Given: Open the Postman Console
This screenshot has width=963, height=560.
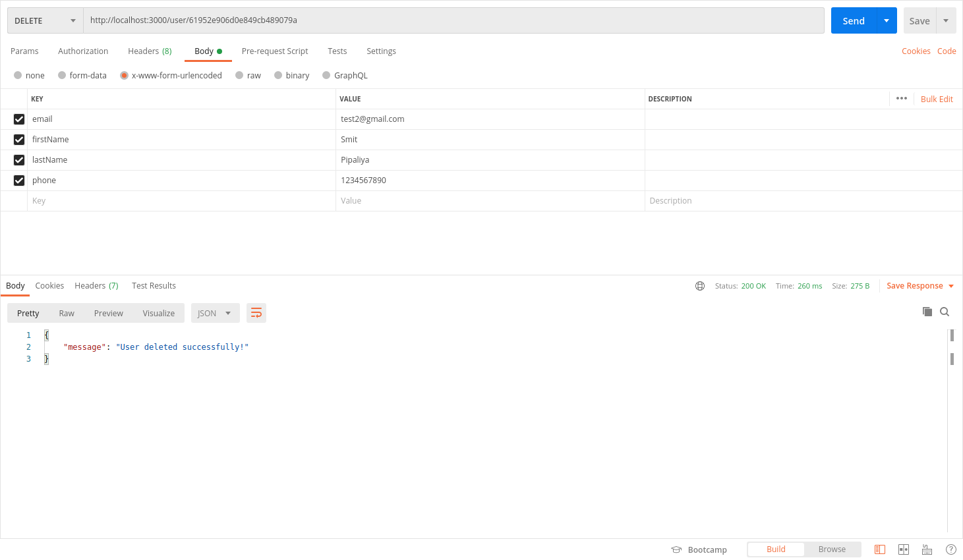Looking at the screenshot, I should coord(880,549).
